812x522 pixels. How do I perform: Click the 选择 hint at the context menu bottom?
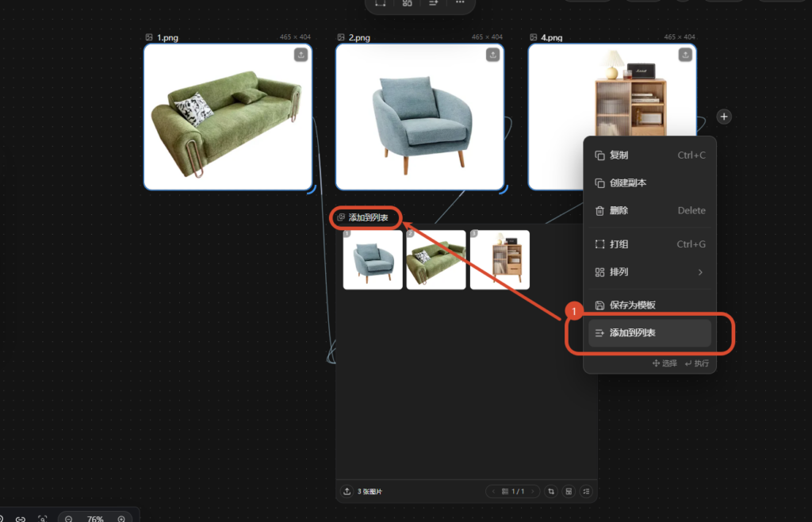665,363
